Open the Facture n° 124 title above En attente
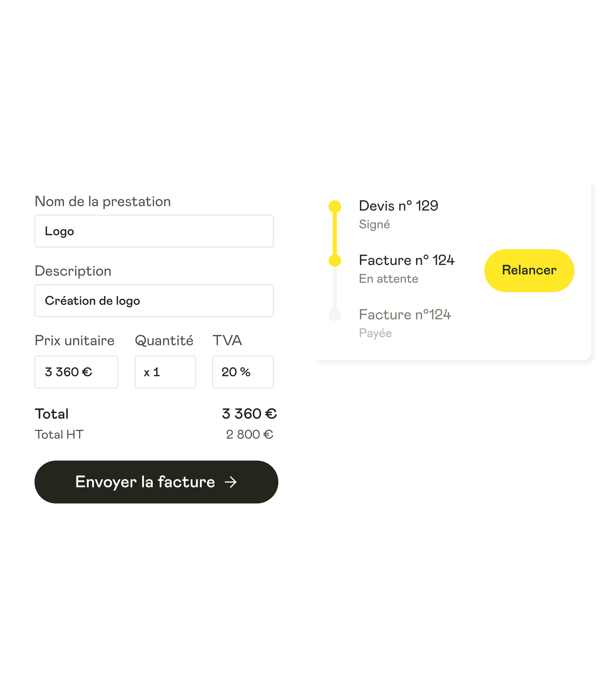 tap(407, 260)
